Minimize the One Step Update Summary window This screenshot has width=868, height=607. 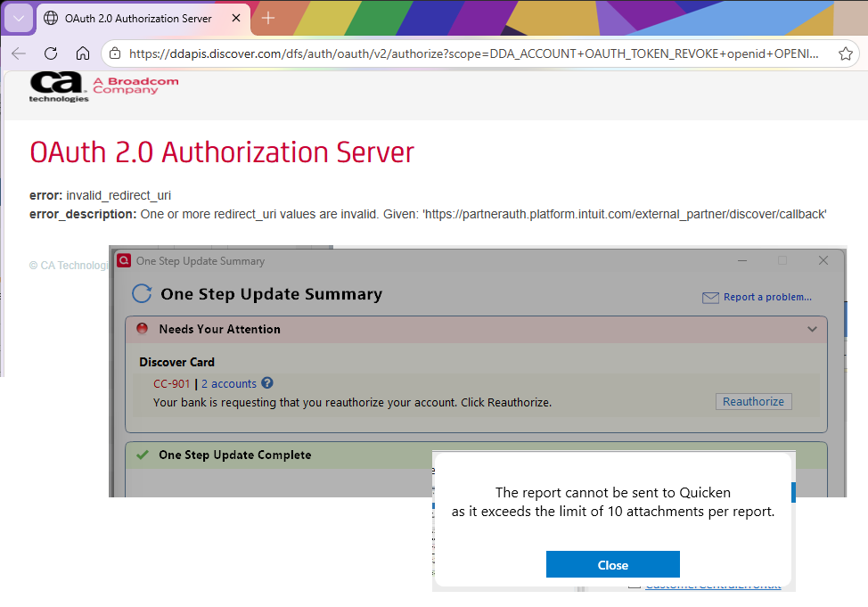(x=742, y=260)
